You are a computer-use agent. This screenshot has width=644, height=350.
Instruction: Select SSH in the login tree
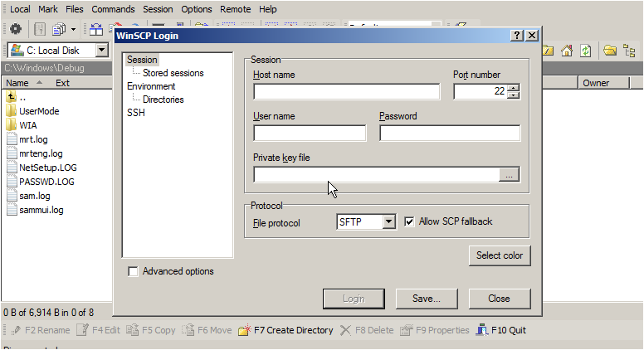(x=136, y=113)
